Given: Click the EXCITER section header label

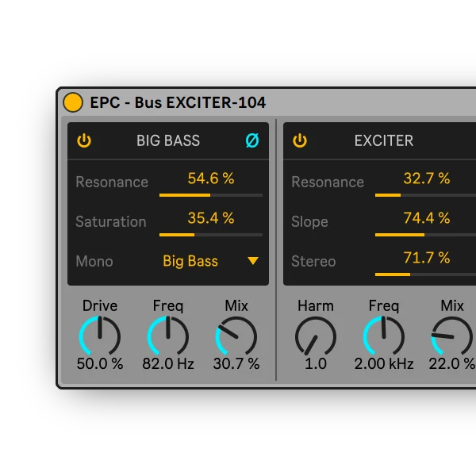Looking at the screenshot, I should (x=384, y=140).
